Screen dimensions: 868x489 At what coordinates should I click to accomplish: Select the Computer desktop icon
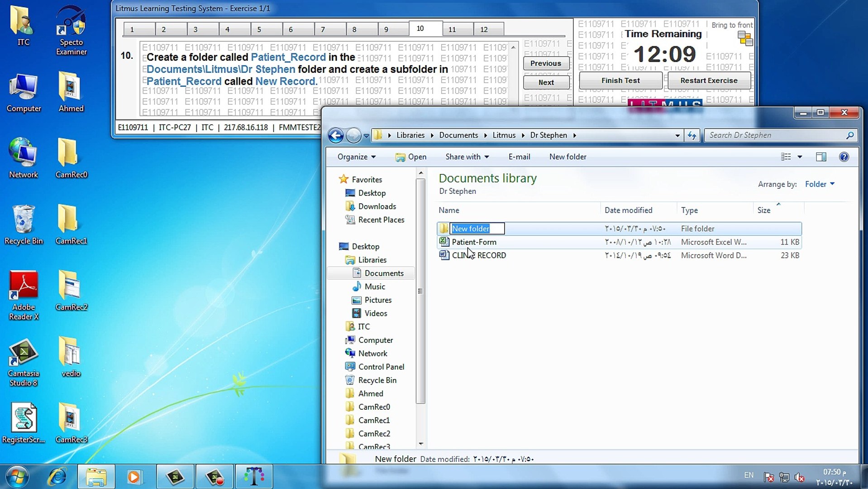click(x=24, y=93)
